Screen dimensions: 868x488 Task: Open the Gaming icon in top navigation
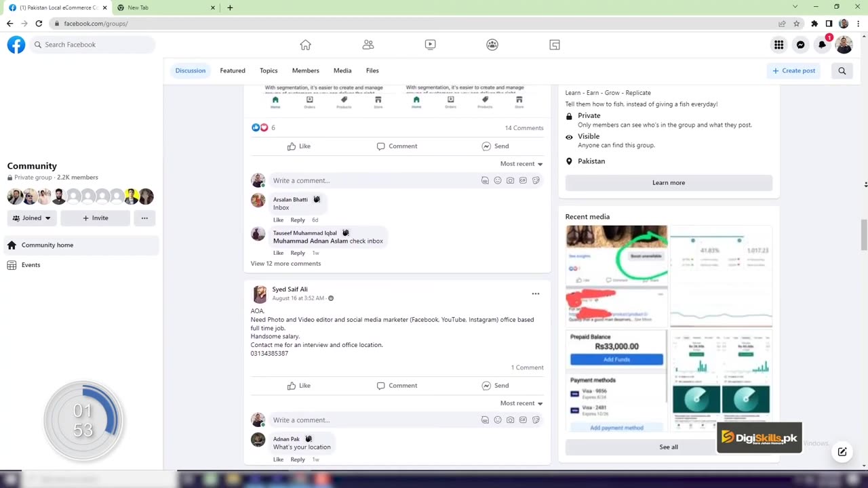tap(555, 45)
